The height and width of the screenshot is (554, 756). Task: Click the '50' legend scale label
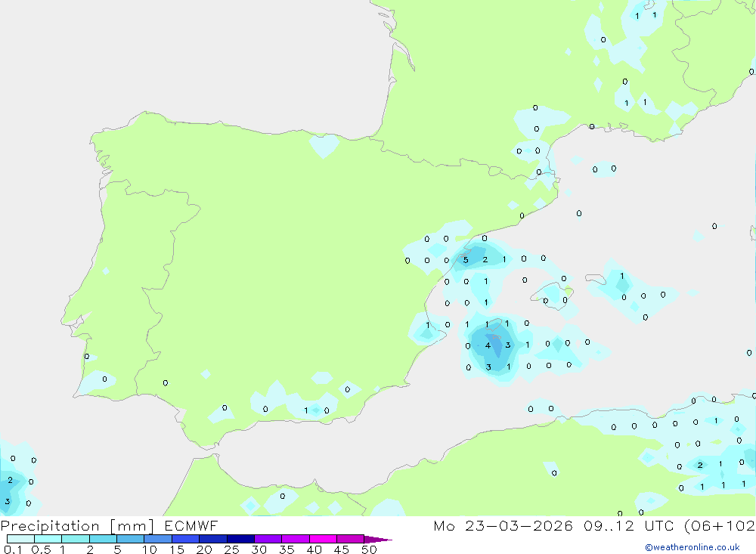point(369,549)
